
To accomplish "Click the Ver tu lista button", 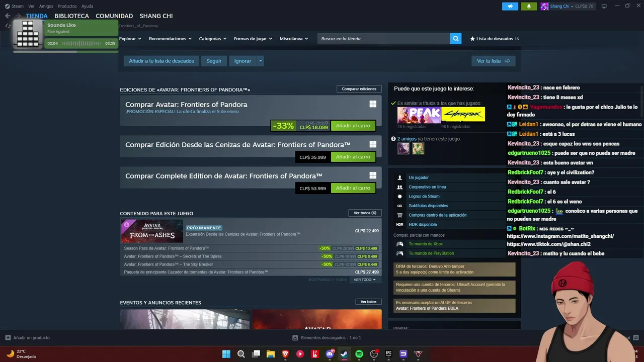I will [x=493, y=61].
